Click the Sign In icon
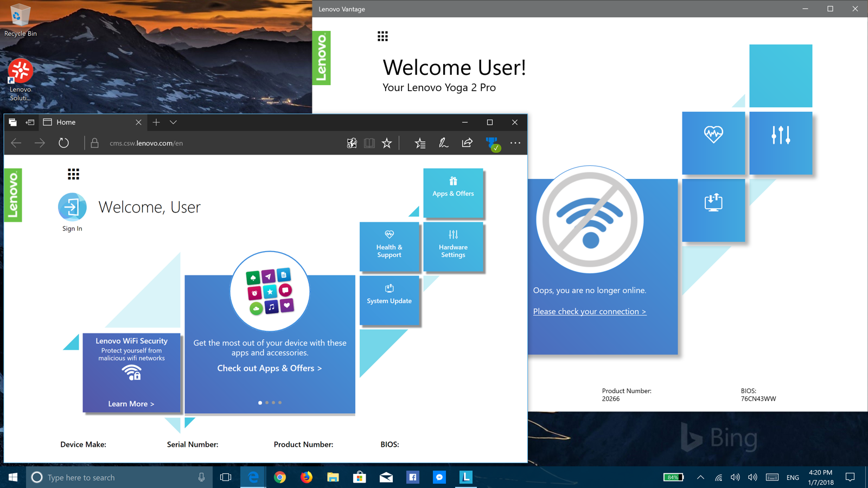The width and height of the screenshot is (868, 488). [72, 207]
